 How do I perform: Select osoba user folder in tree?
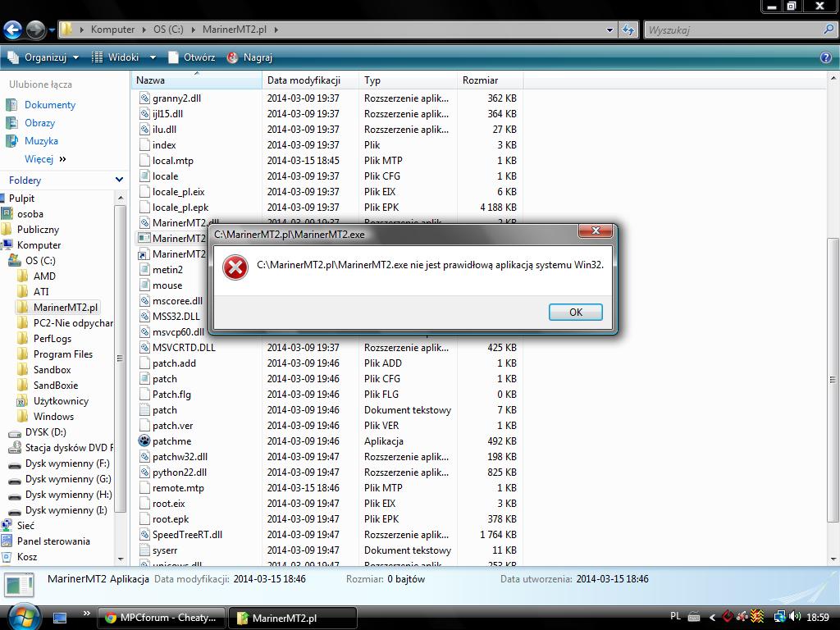(30, 214)
